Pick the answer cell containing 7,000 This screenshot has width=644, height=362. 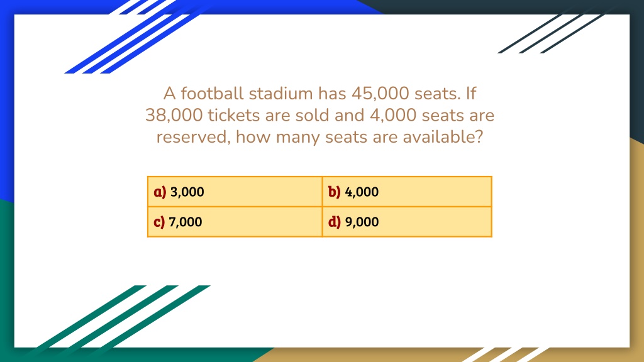coord(235,222)
